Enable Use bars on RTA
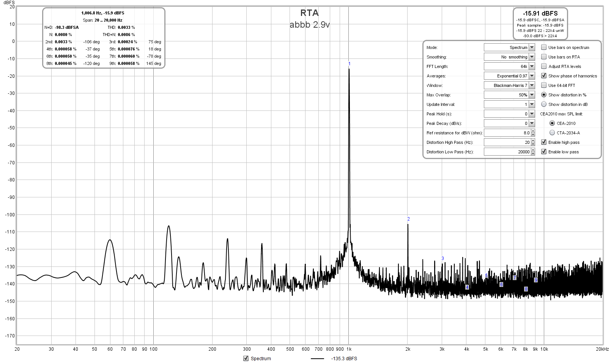Image resolution: width=611 pixels, height=364 pixels. pyautogui.click(x=544, y=57)
